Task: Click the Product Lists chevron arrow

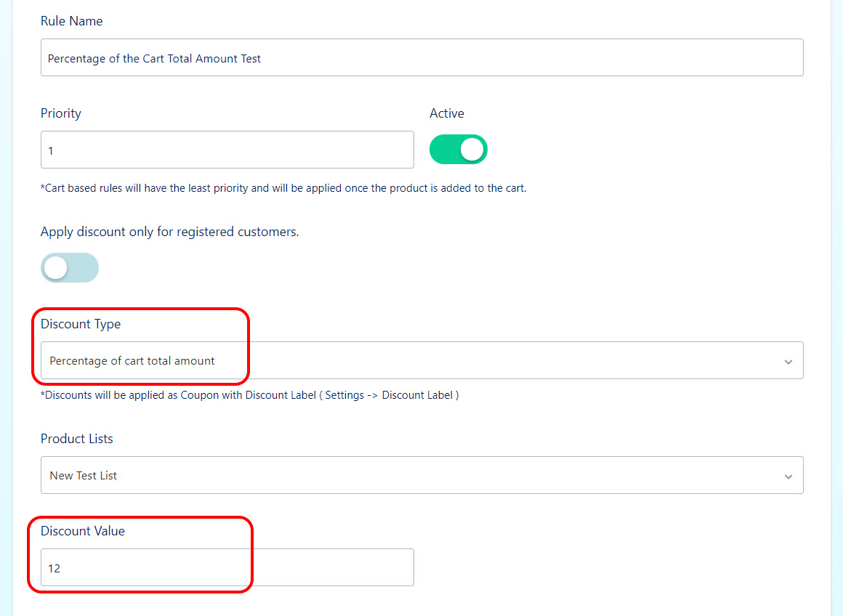Action: (x=788, y=477)
